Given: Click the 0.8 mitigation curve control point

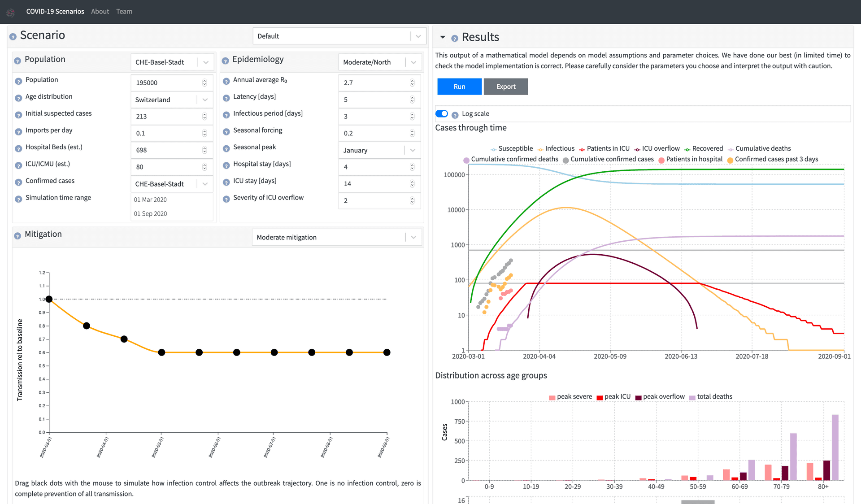Looking at the screenshot, I should coord(87,326).
